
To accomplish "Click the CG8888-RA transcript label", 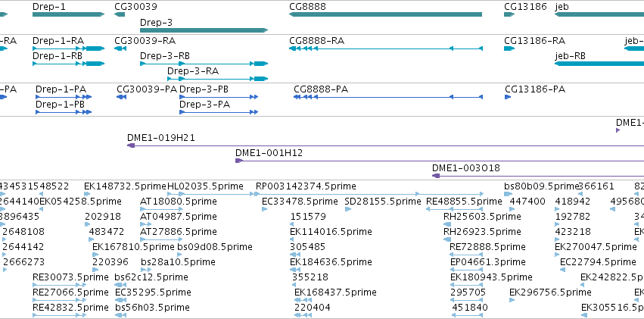I will point(316,41).
